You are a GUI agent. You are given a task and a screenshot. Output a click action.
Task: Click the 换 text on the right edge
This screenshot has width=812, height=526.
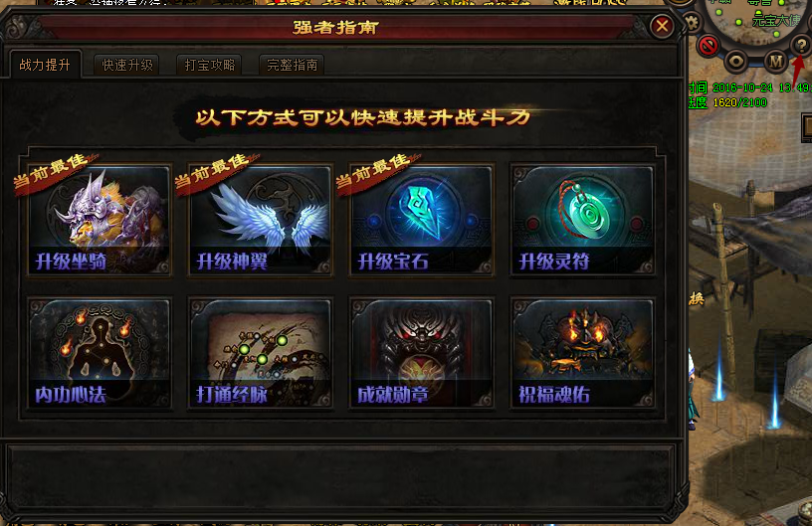click(696, 299)
